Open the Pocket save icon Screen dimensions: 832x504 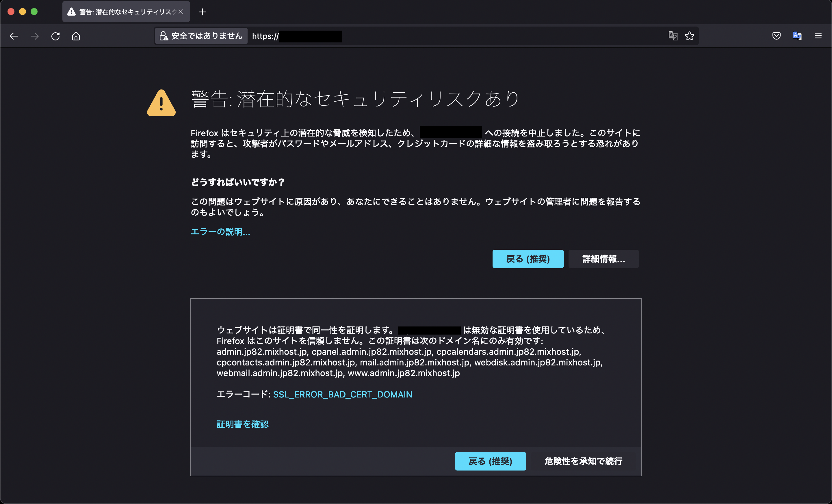coord(776,36)
